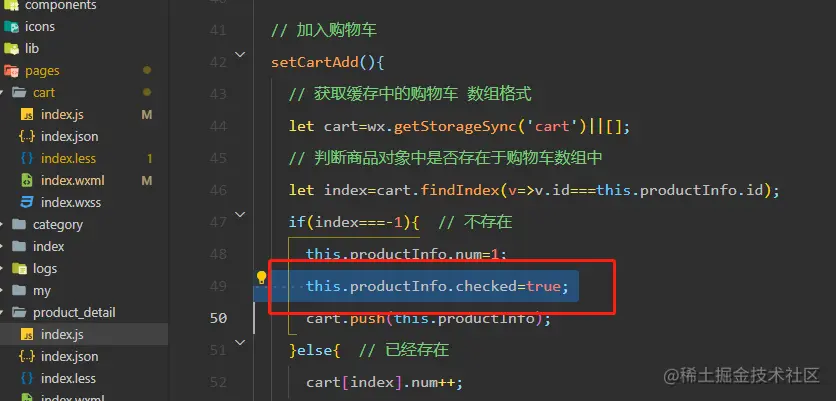Click the comment '// 不存在'
Viewport: 836px width, 401px height.
[x=475, y=222]
